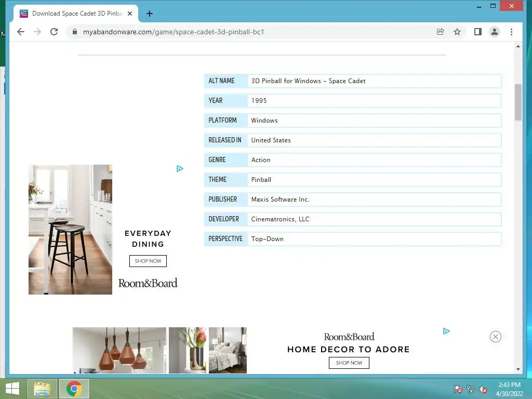
Task: Click the United States released-in value
Action: 271,140
